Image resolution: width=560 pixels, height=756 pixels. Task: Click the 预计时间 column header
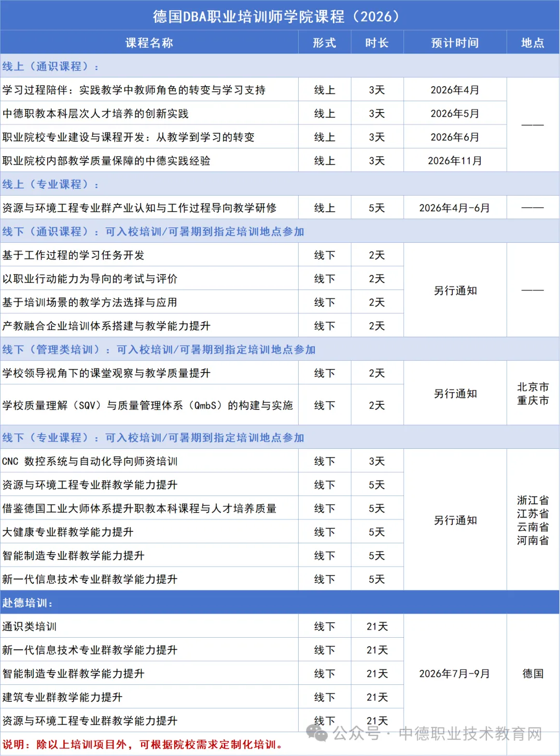(x=455, y=43)
